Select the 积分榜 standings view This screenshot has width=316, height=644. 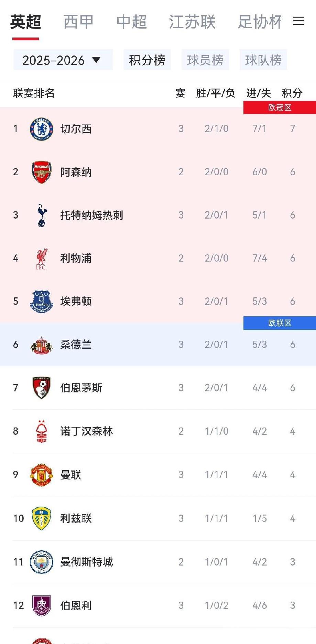click(x=147, y=60)
